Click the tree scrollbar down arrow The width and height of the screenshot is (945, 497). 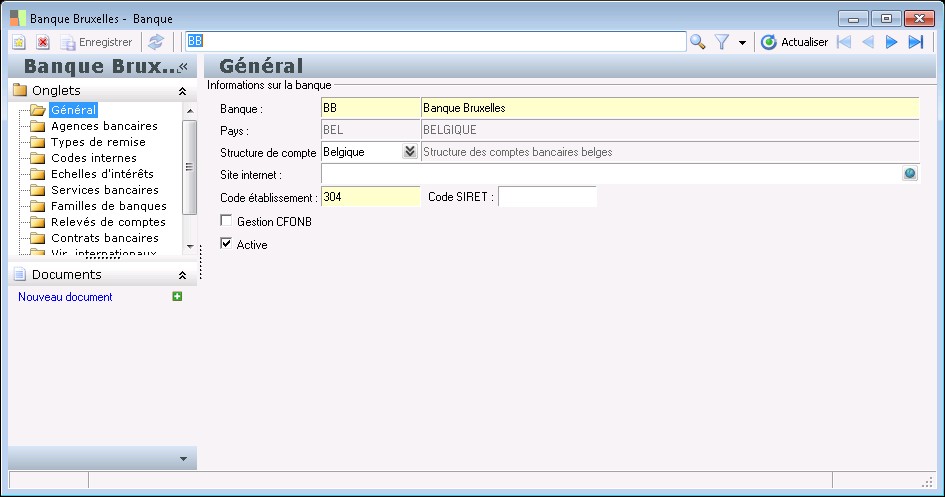[x=190, y=246]
